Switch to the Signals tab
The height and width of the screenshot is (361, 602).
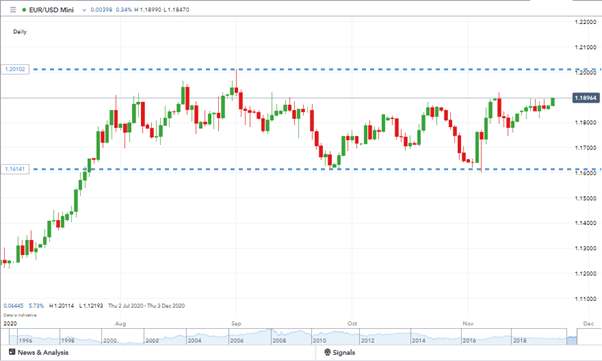[x=339, y=352]
